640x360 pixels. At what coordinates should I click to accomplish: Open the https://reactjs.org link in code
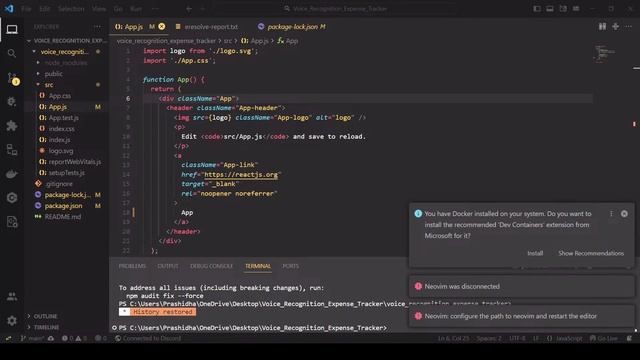(241, 175)
